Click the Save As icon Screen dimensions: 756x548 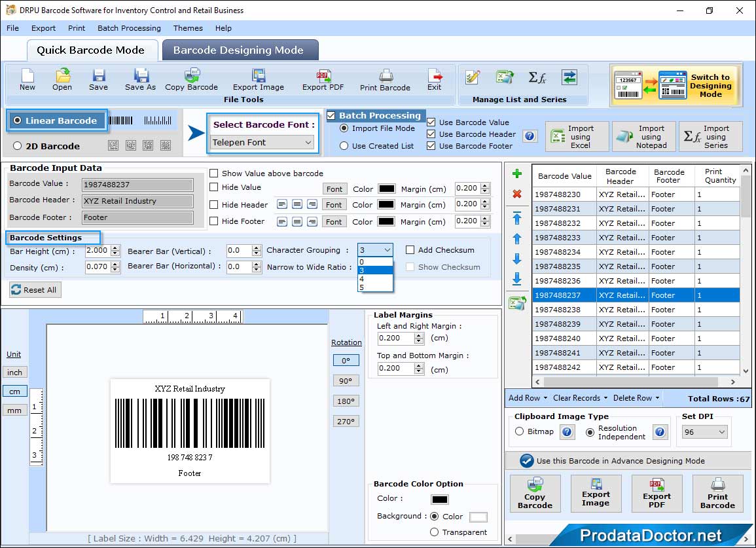(140, 79)
